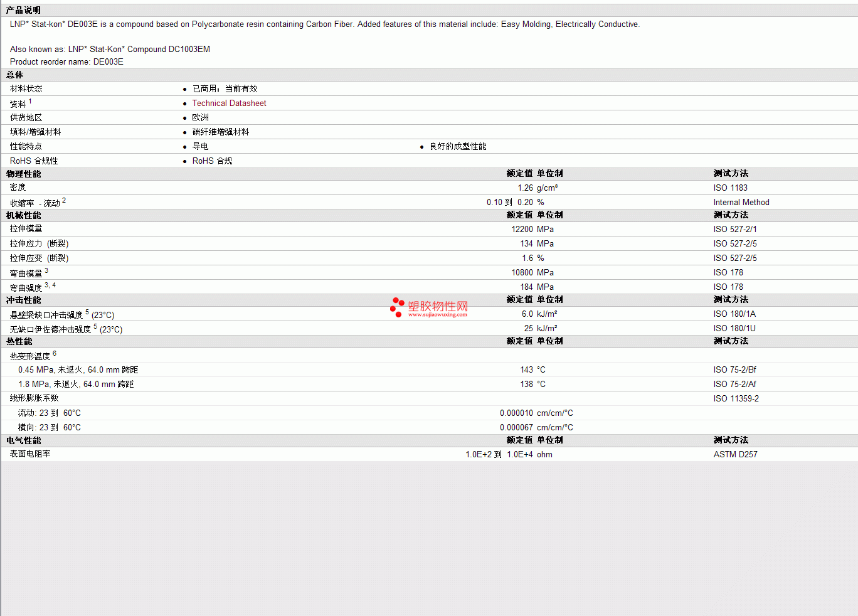This screenshot has height=616, width=858.
Task: Click the ISO 75-2/Bf test method
Action: pyautogui.click(x=735, y=370)
